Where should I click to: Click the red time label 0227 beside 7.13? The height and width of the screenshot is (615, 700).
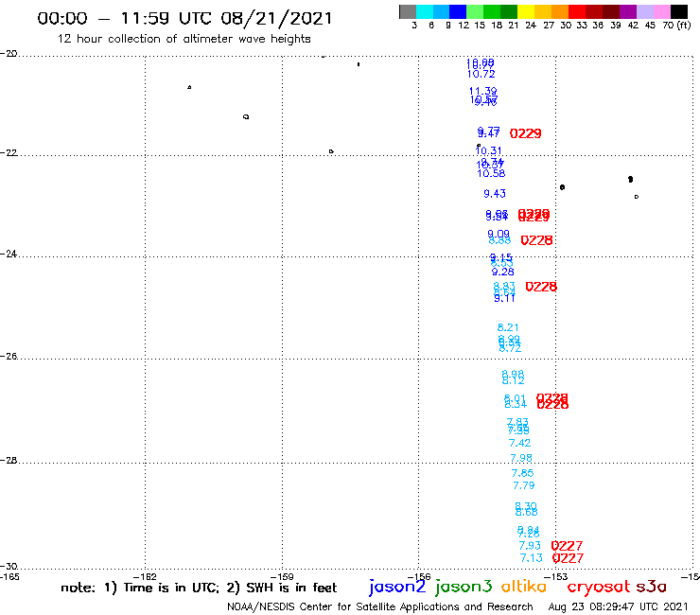pyautogui.click(x=568, y=558)
